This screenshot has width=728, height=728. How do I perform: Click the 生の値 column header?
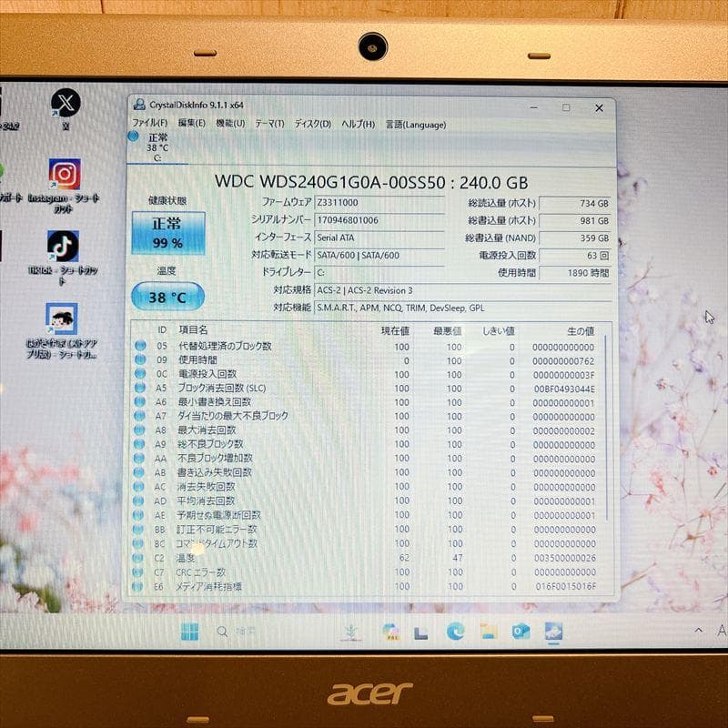pos(581,331)
